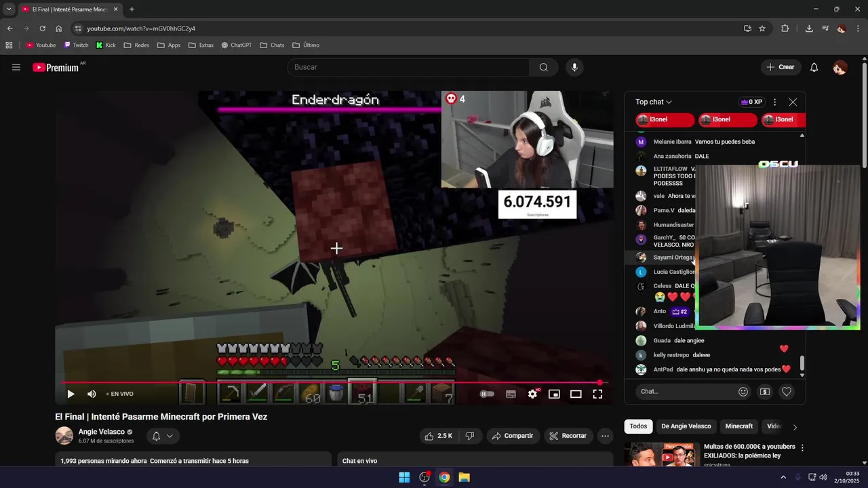
Task: Click the search magnifier button
Action: [544, 67]
